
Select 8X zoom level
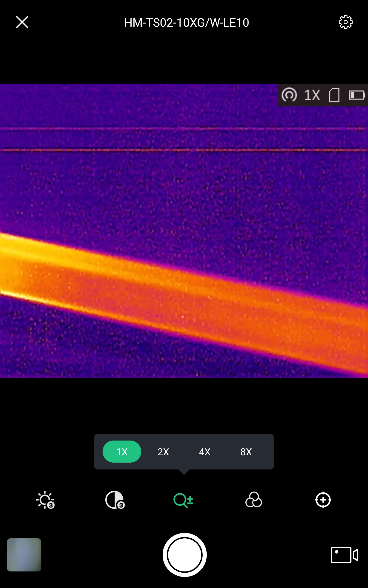point(246,452)
